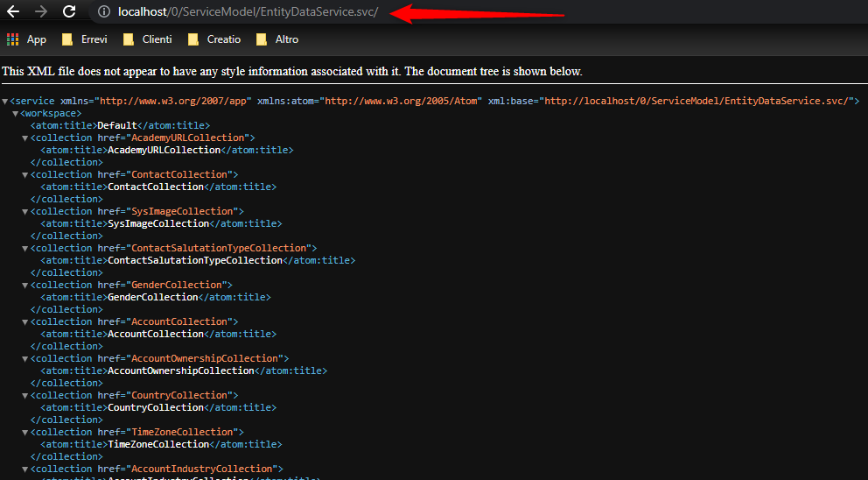The image size is (868, 480).
Task: Click title text AcademyURLCollection
Action: pyautogui.click(x=164, y=150)
